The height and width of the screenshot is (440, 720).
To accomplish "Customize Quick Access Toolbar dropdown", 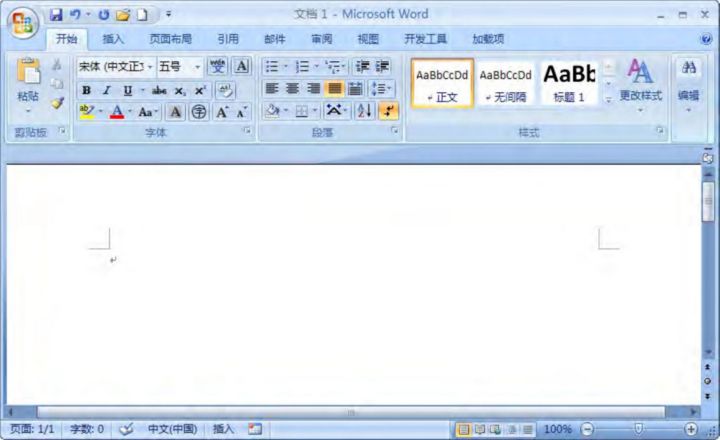I will 169,15.
